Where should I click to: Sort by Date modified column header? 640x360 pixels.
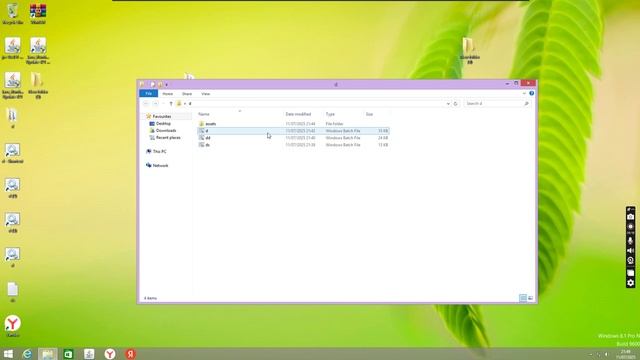(303, 114)
